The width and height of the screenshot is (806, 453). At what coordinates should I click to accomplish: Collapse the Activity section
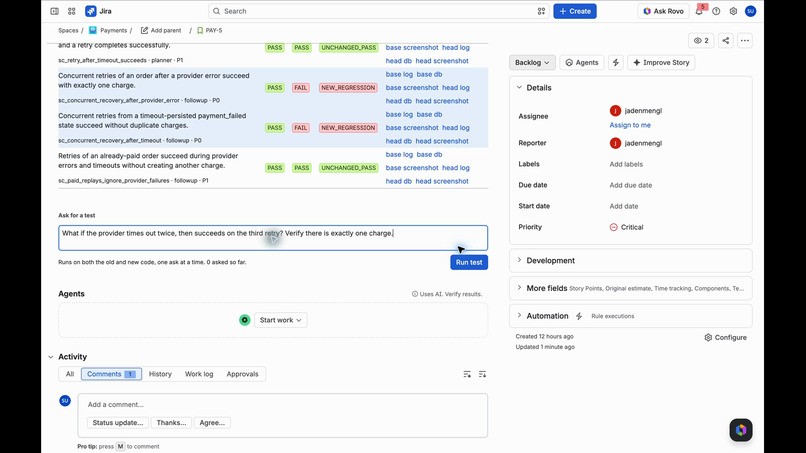click(50, 357)
